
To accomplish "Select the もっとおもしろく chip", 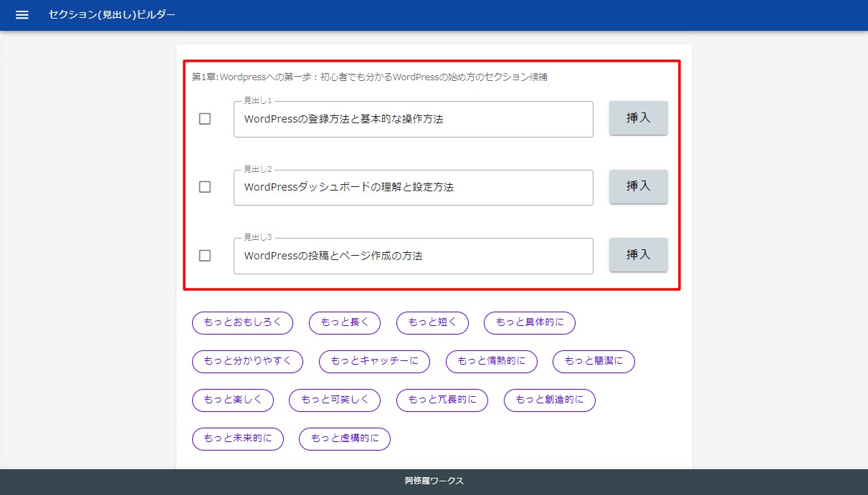I will tap(243, 323).
